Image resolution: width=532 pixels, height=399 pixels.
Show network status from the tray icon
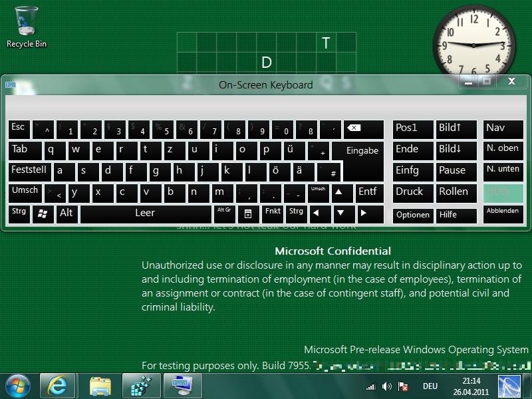point(371,386)
